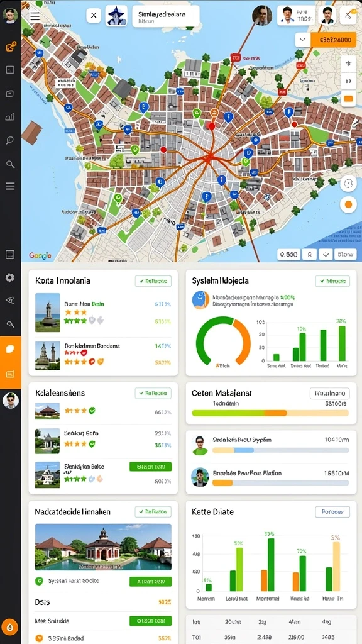Click the 'A' button on the map bottom
Screen dimensions: 362x644
click(x=309, y=255)
